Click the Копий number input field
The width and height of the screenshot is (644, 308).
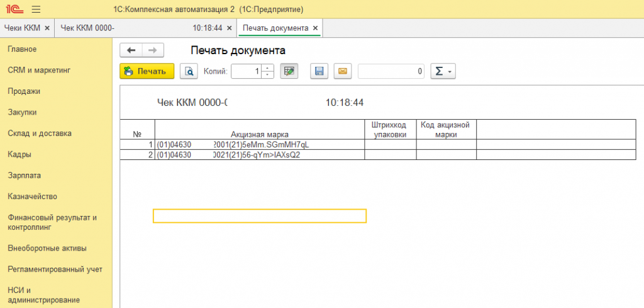point(247,71)
